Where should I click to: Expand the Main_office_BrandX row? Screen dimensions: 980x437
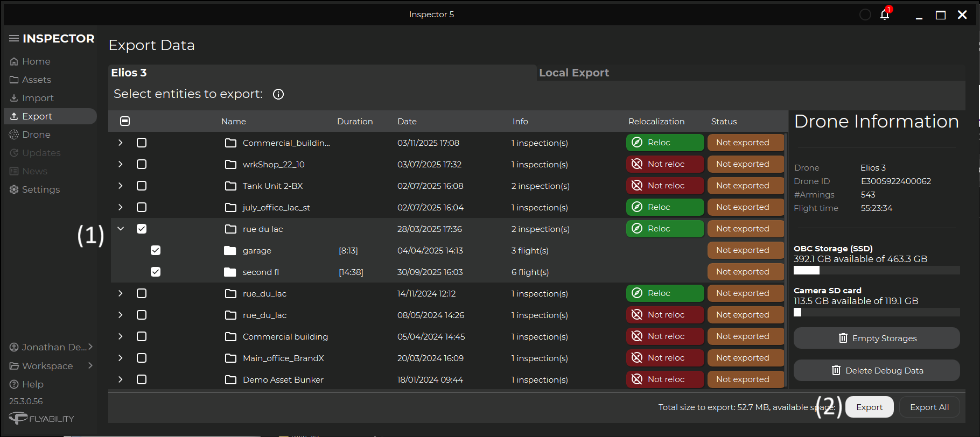click(121, 358)
